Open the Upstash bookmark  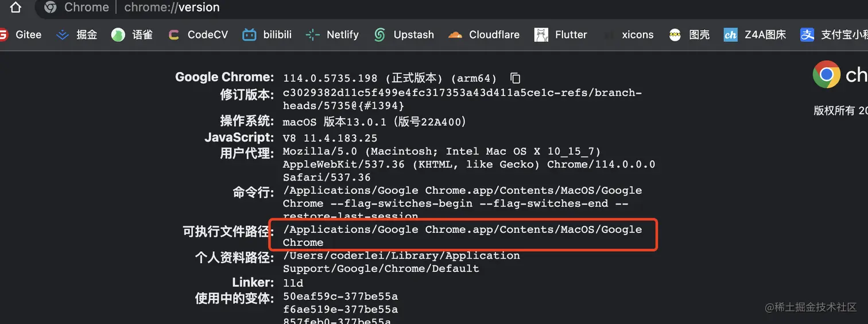[404, 35]
